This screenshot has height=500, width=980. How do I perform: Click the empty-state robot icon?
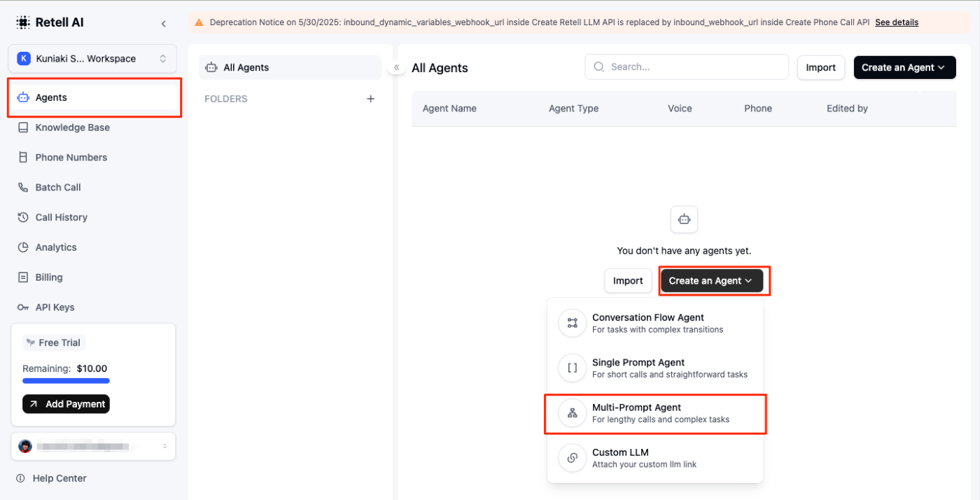(684, 220)
